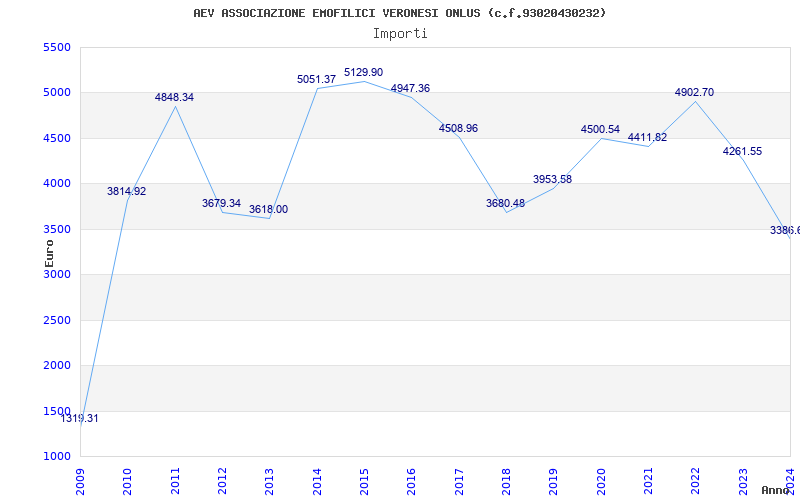The height and width of the screenshot is (500, 800).
Task: Click the 2500 Euro axis value
Action: point(57,320)
